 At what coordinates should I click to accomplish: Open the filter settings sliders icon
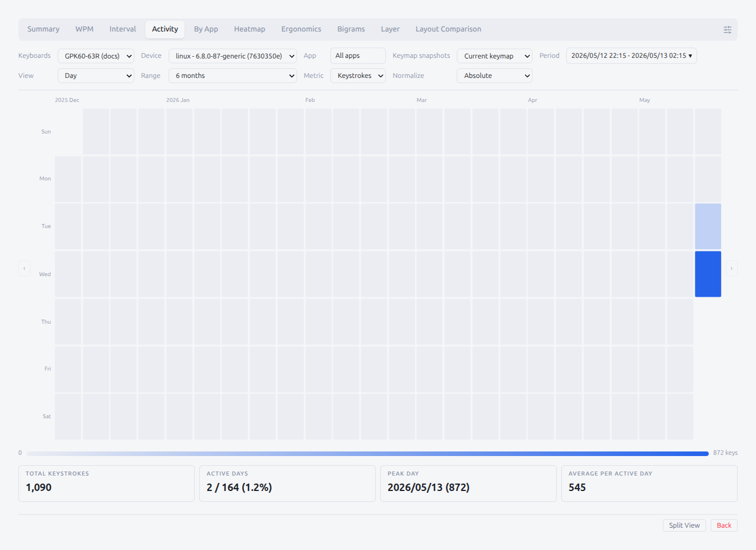tap(727, 30)
